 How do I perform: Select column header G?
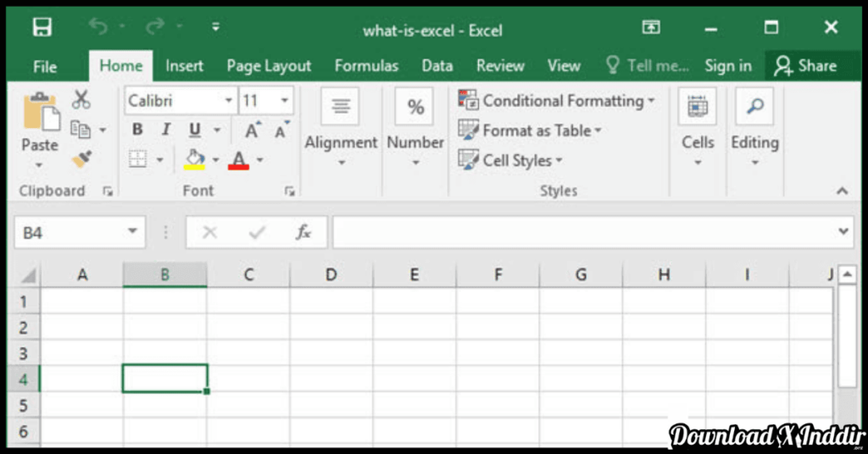click(581, 274)
